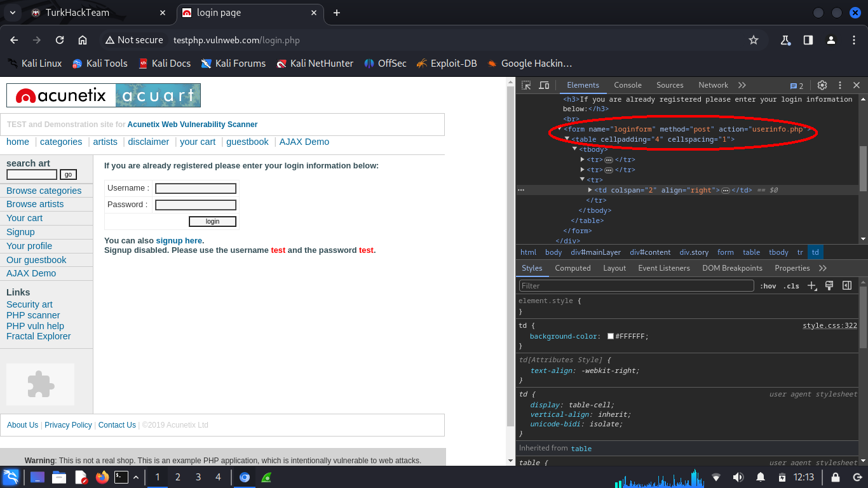Go back to the previous page
This screenshot has width=868, height=488.
(x=14, y=40)
